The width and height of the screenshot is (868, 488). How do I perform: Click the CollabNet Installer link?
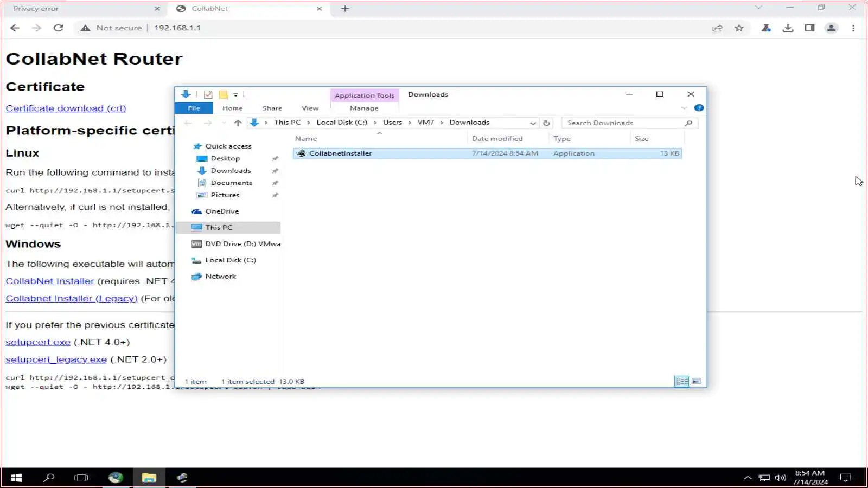pyautogui.click(x=50, y=281)
